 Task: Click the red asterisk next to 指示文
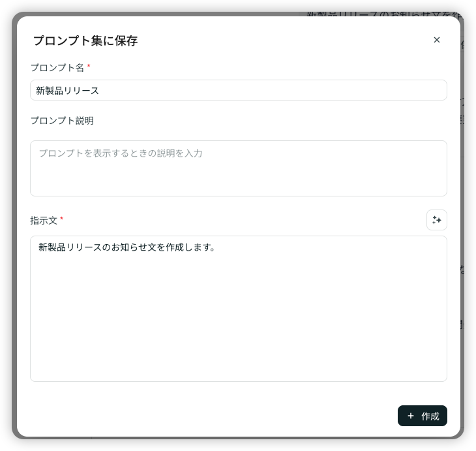pyautogui.click(x=62, y=220)
